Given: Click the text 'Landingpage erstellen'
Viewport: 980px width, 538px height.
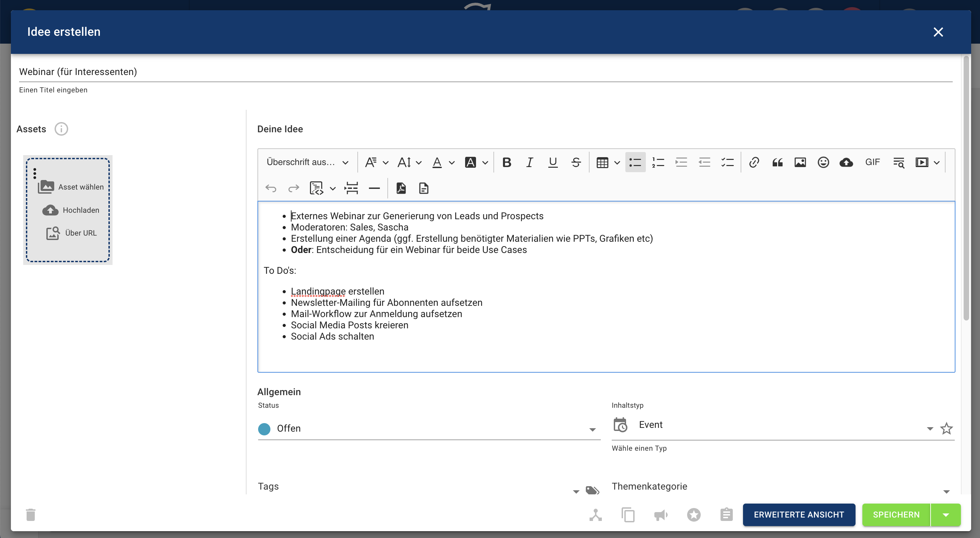Looking at the screenshot, I should pos(338,292).
